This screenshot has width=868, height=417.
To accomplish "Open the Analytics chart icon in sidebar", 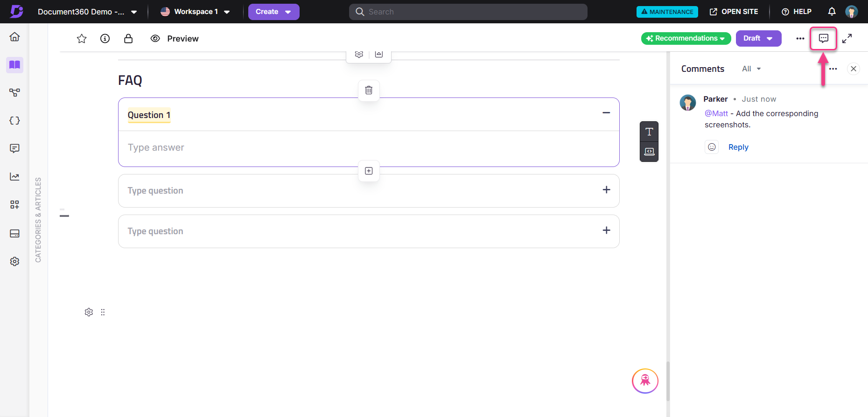I will pyautogui.click(x=14, y=177).
